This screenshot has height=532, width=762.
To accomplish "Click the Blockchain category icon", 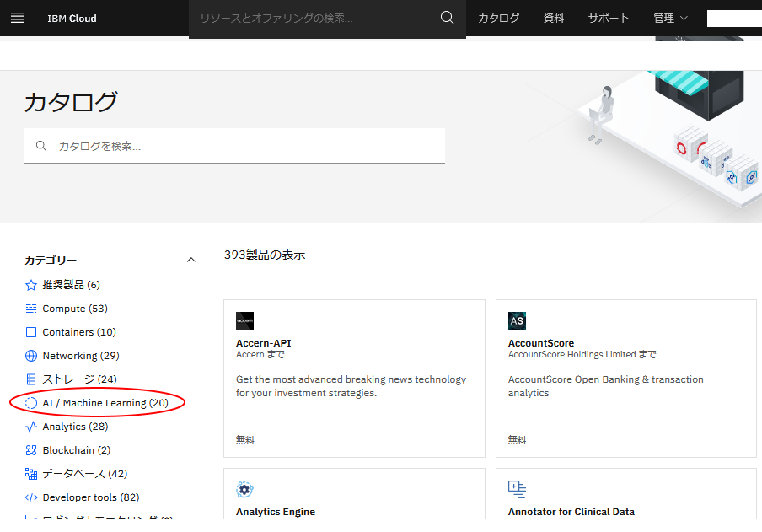I will coord(31,450).
